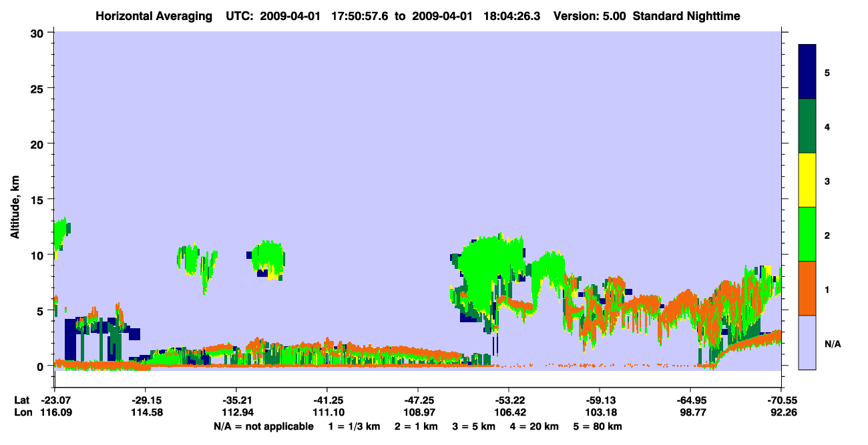This screenshot has height=445, width=868.
Task: Click the latitude value -41.25
Action: click(327, 400)
